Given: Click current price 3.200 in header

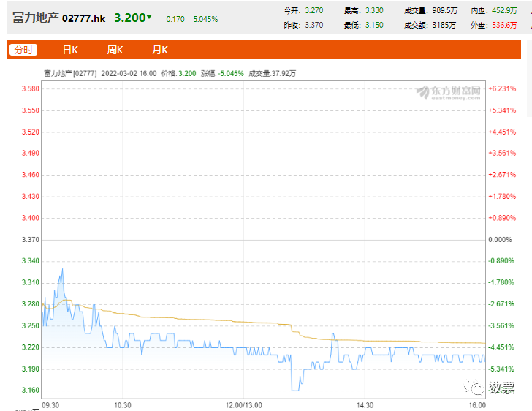Looking at the screenshot, I should (x=130, y=18).
